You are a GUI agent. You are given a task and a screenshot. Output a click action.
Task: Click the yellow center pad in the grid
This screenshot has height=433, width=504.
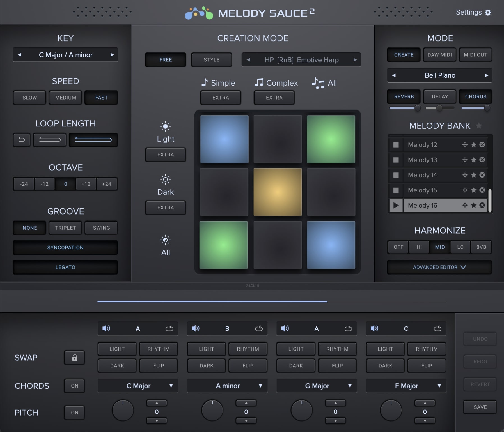278,192
